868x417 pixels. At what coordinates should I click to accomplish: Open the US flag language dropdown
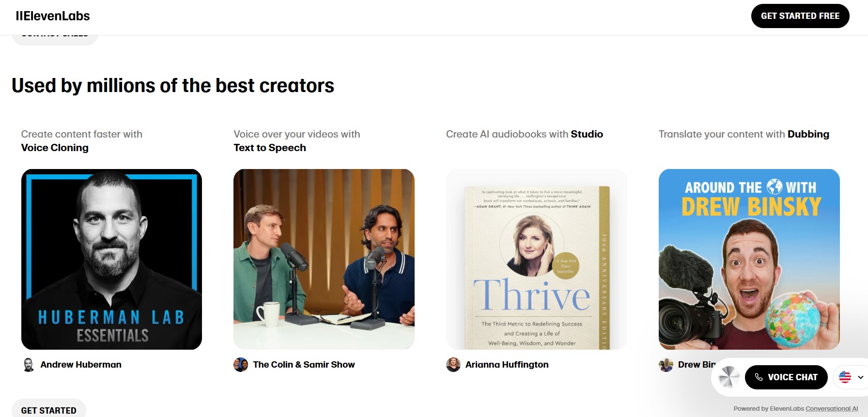click(x=851, y=377)
